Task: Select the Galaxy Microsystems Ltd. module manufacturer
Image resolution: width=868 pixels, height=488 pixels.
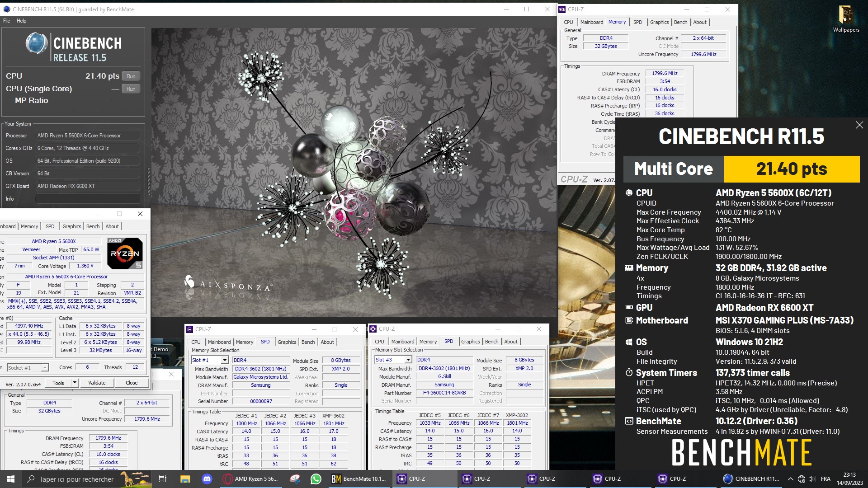Action: click(260, 377)
